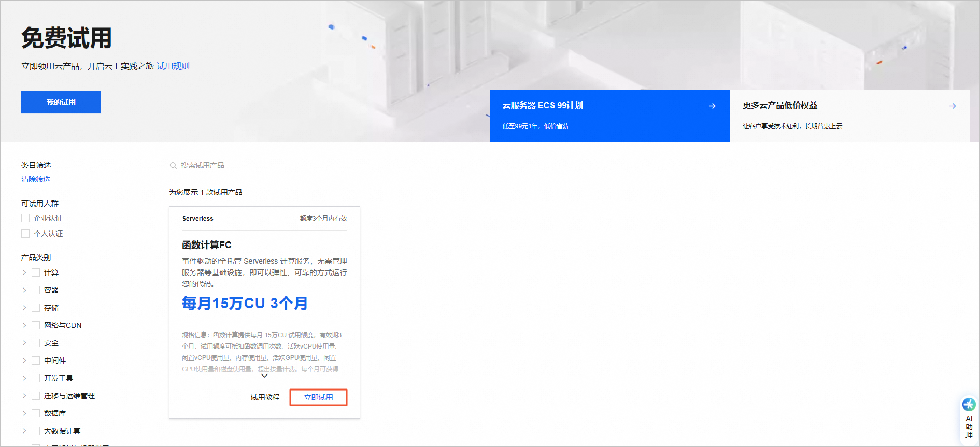Viewport: 980px width, 447px height.
Task: Tick the 中间件 category checkbox
Action: click(36, 361)
